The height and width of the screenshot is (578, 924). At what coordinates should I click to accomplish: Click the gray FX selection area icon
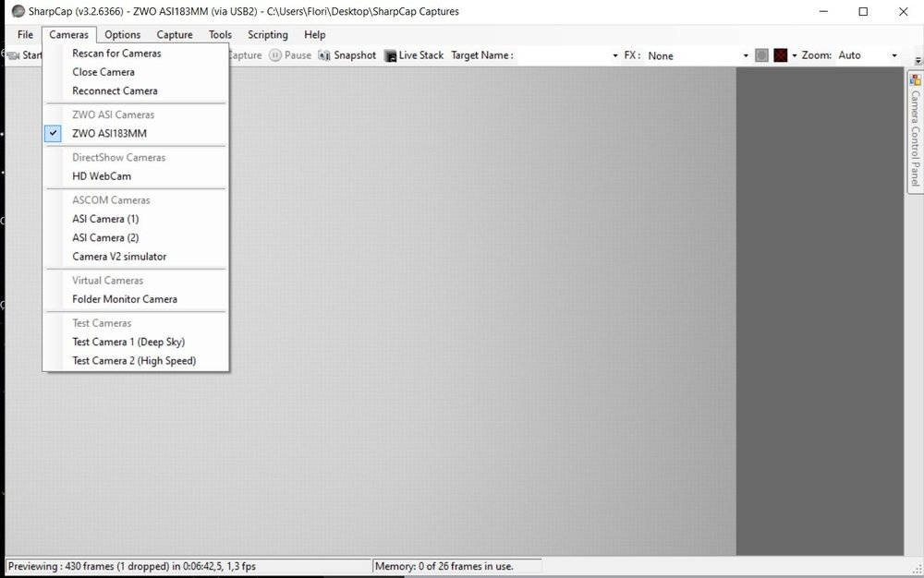[x=761, y=55]
